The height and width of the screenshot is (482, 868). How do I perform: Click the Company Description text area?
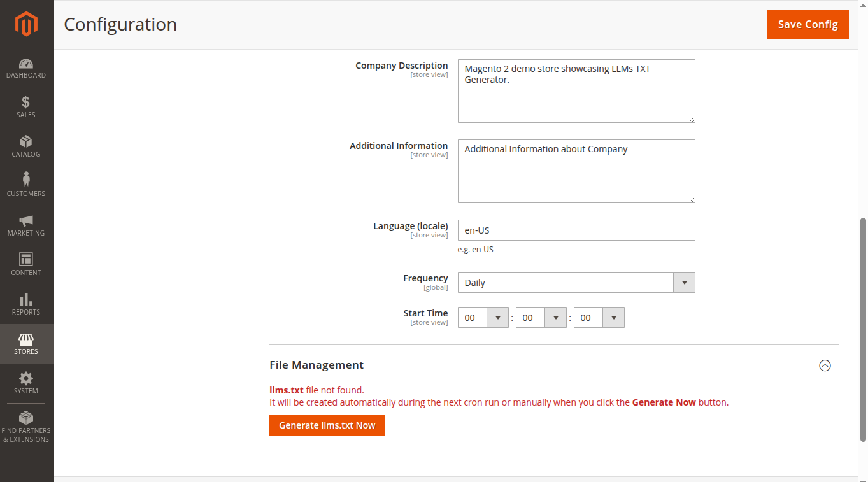click(x=576, y=91)
